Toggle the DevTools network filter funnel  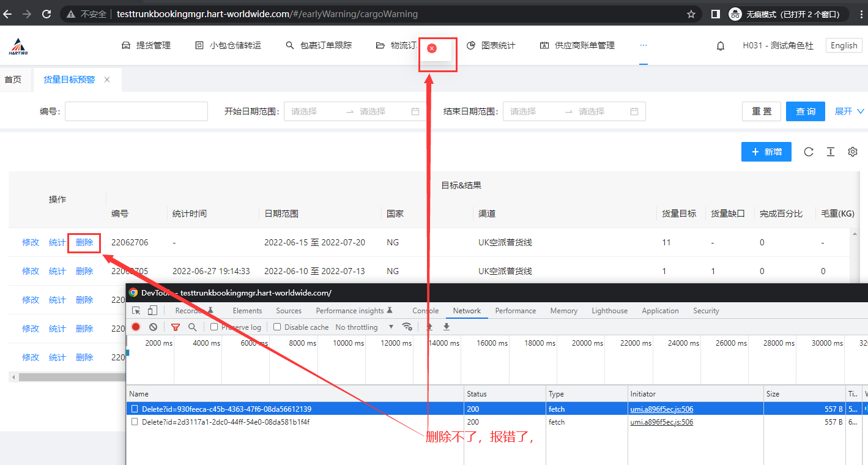(176, 327)
